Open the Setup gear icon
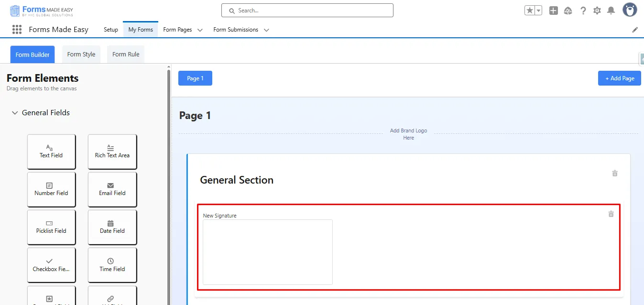Screen dimensions: 644x305 pyautogui.click(x=597, y=11)
